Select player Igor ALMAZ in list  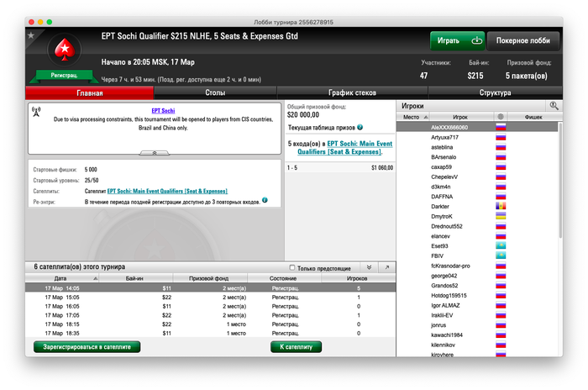coord(477,305)
